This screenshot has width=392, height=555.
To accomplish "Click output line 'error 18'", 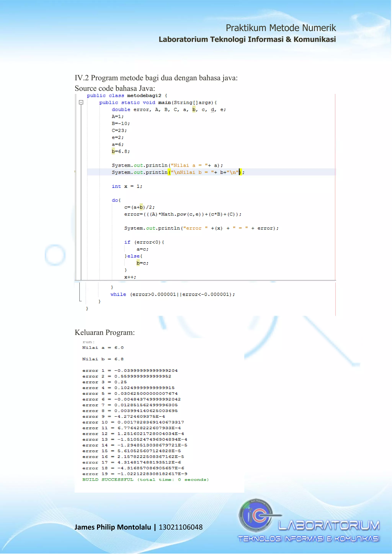I will click(x=133, y=468).
